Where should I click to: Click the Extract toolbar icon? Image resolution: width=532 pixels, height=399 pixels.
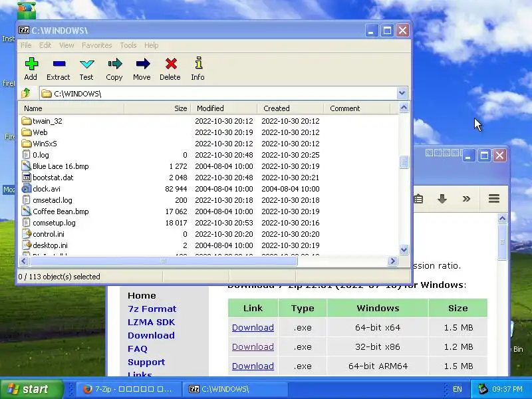[59, 64]
